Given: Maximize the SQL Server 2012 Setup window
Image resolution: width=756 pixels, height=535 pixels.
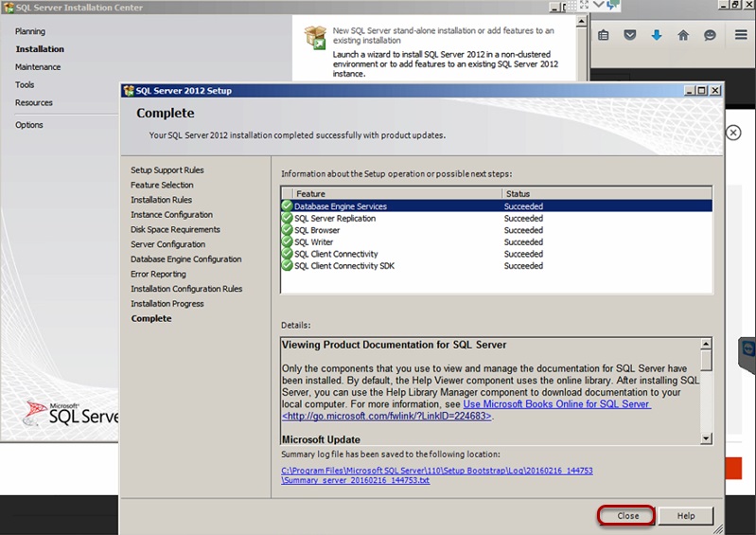Looking at the screenshot, I should tap(702, 90).
